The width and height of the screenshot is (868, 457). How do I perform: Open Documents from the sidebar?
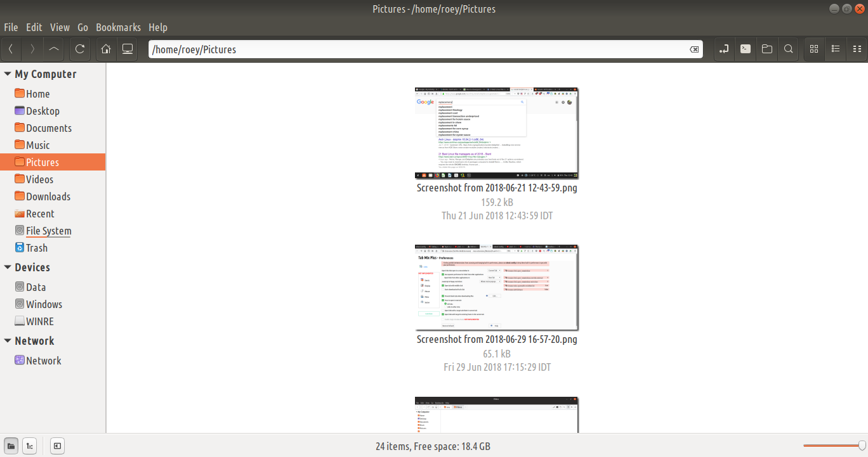click(x=53, y=128)
